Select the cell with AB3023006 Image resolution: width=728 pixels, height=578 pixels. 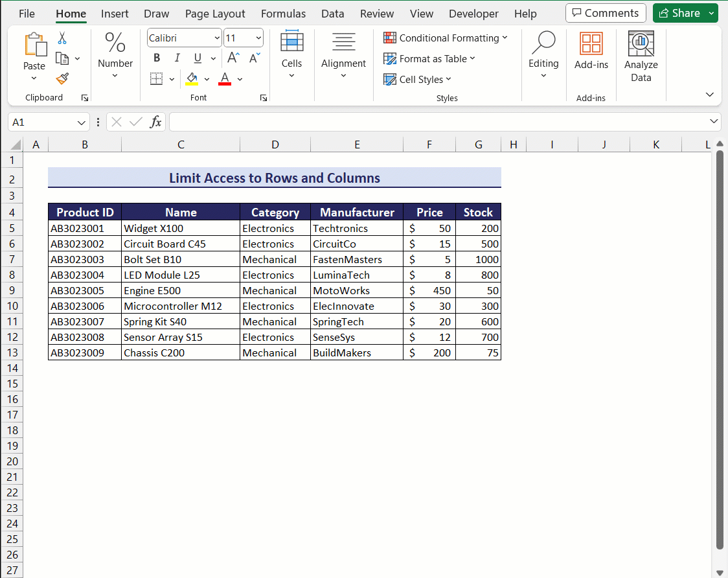pos(85,306)
